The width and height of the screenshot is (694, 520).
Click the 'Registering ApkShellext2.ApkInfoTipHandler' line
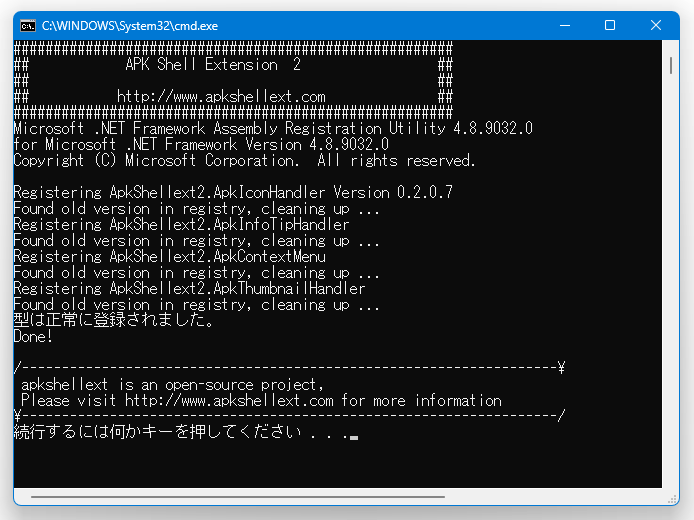point(181,225)
